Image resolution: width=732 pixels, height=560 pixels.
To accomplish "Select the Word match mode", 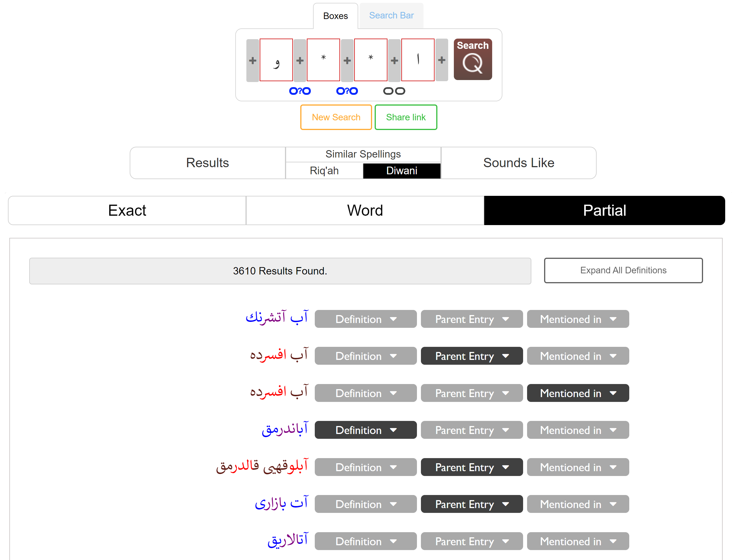I will click(x=365, y=210).
